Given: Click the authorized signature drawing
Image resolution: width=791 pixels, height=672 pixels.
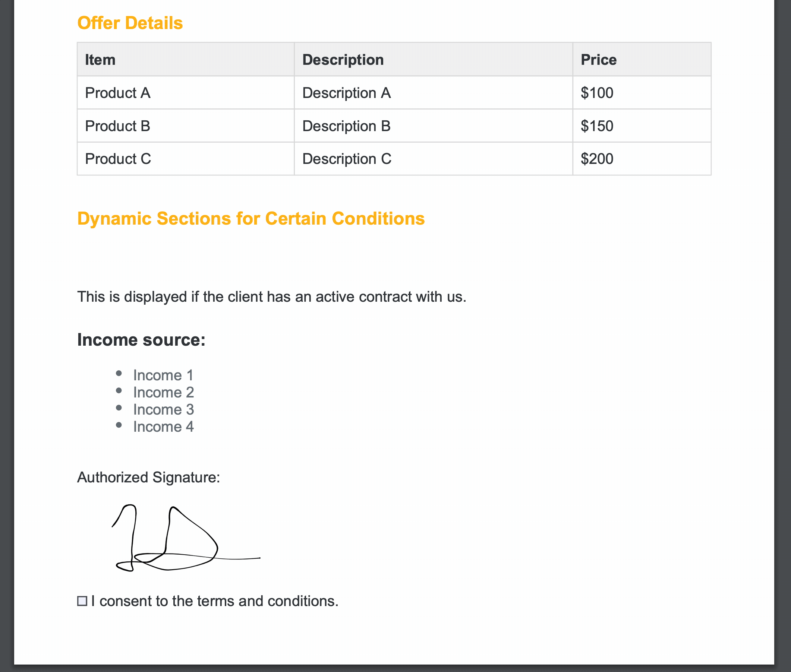Looking at the screenshot, I should pos(186,538).
